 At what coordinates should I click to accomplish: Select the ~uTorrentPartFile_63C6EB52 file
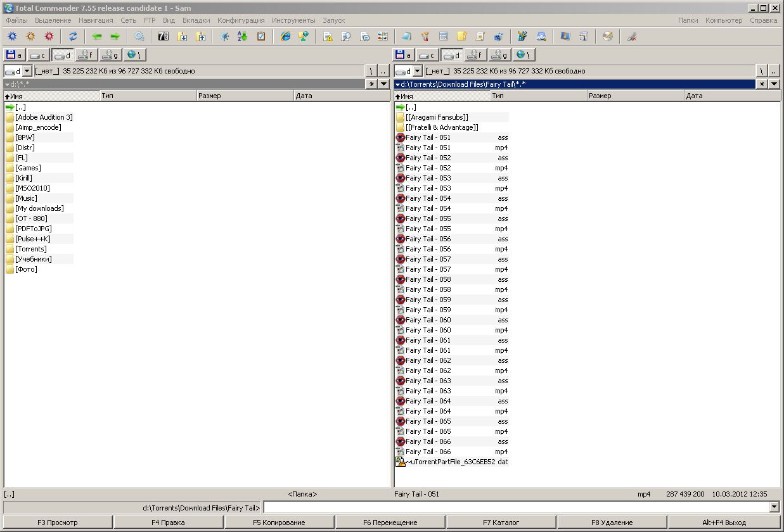coord(452,462)
